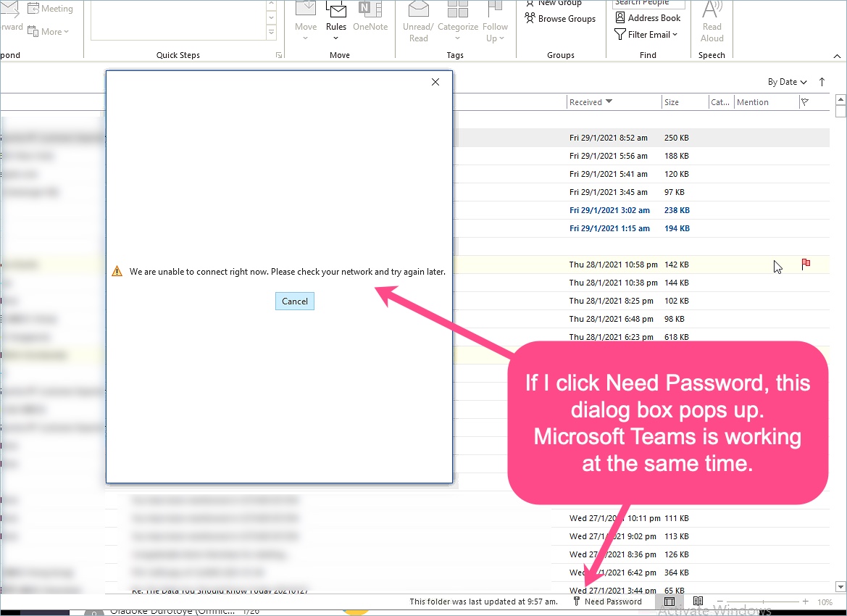
Task: Open the Categorize dropdown
Action: (457, 22)
